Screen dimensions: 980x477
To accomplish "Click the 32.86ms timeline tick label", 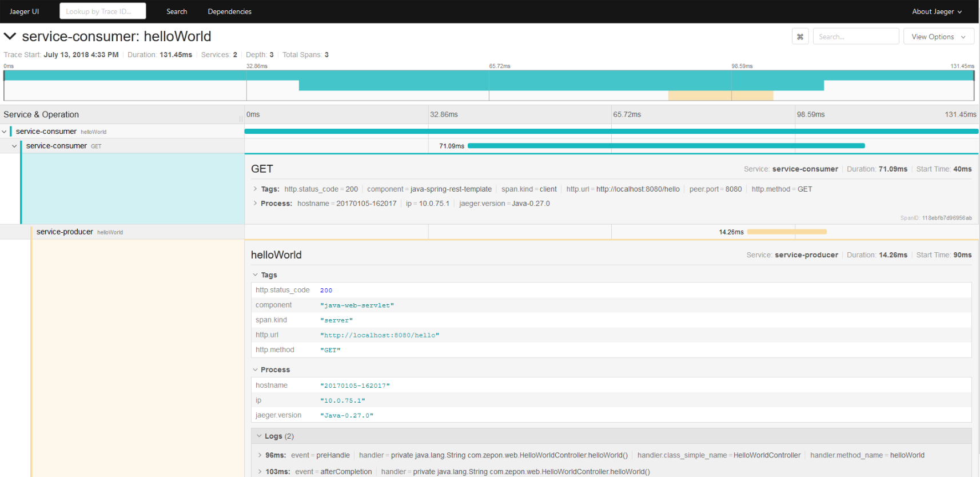I will pos(444,114).
